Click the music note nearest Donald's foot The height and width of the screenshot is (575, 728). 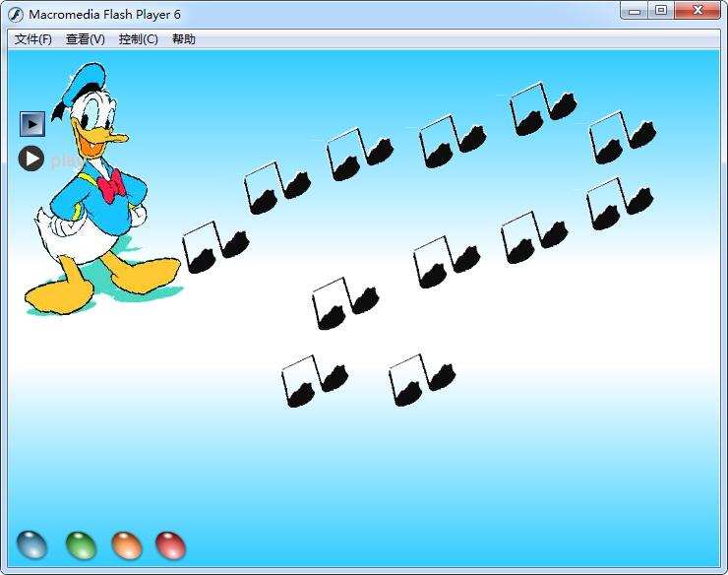pos(215,247)
